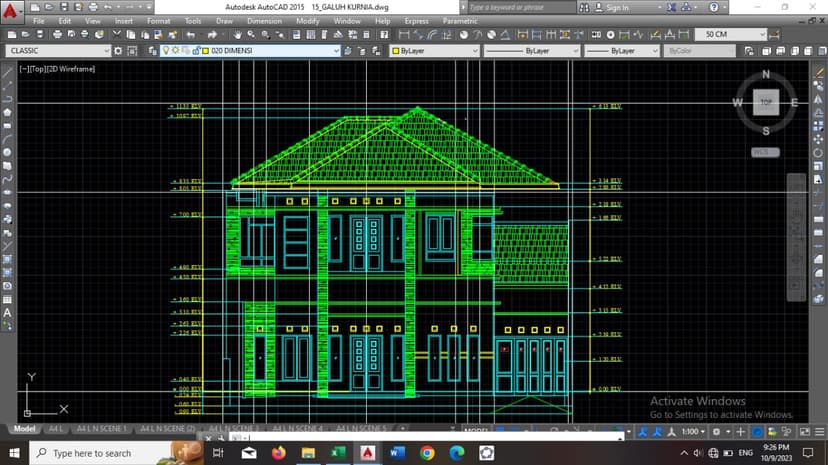Open the New drawing icon in standard toolbar

12,35
